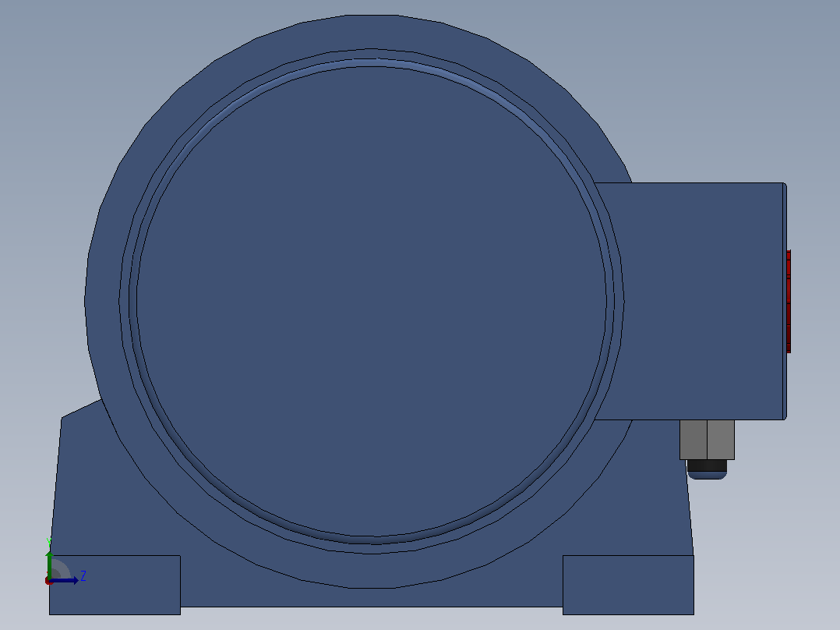Select the gray hex nut under the terminal box

tap(708, 440)
